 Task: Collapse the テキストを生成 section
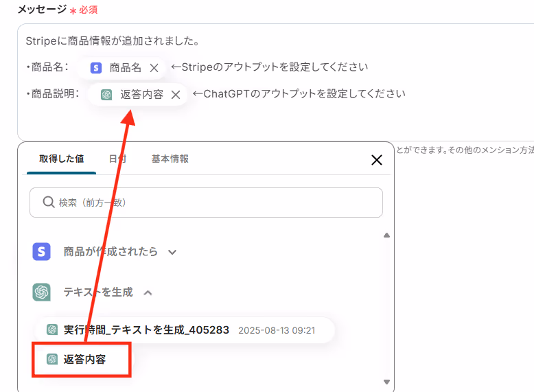(148, 292)
